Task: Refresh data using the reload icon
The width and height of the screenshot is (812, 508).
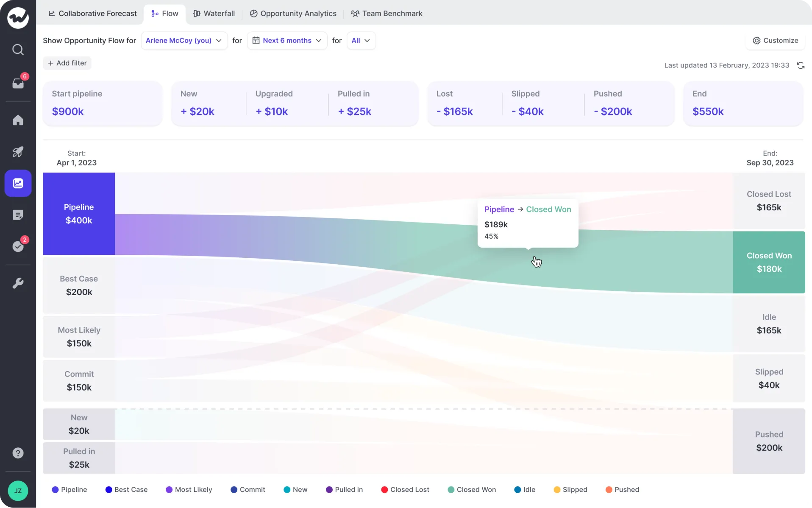Action: pyautogui.click(x=801, y=65)
